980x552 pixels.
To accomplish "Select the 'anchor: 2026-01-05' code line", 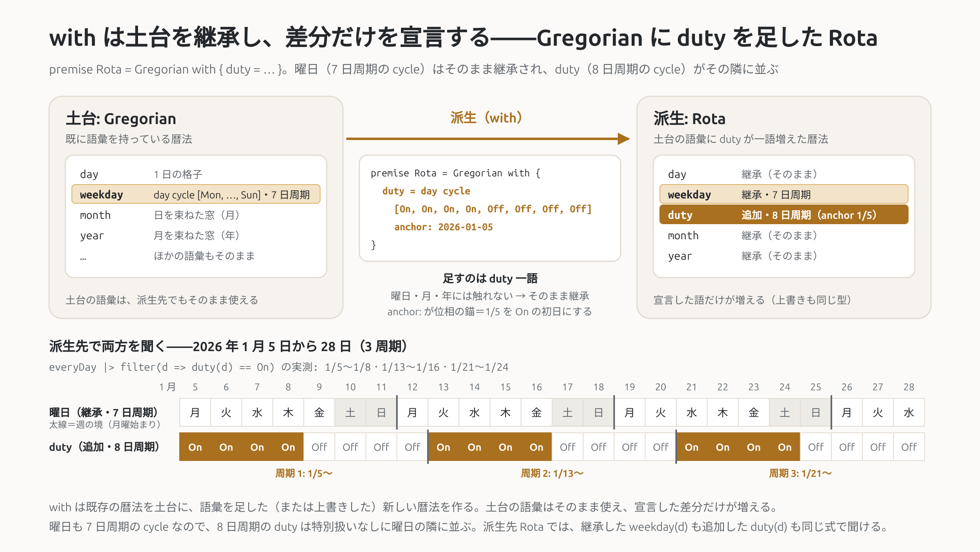I will tap(443, 227).
